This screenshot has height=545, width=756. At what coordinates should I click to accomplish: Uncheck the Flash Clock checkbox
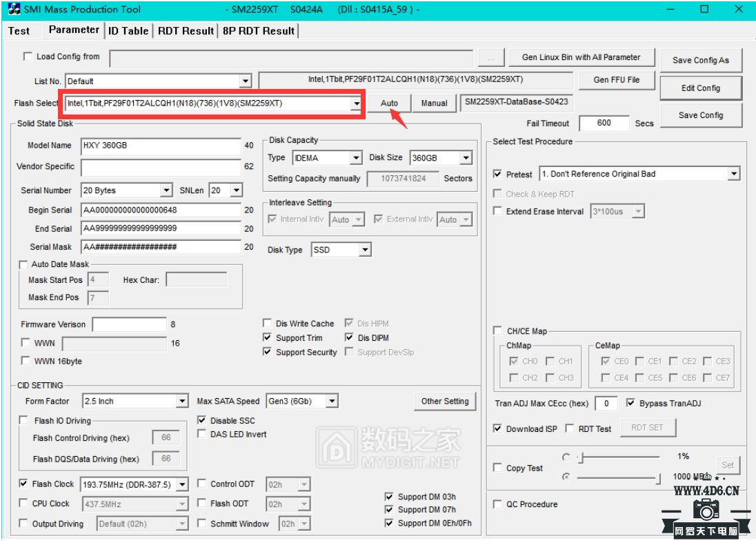point(23,484)
